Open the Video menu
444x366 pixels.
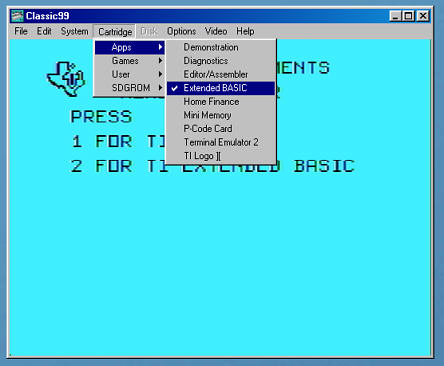point(216,31)
